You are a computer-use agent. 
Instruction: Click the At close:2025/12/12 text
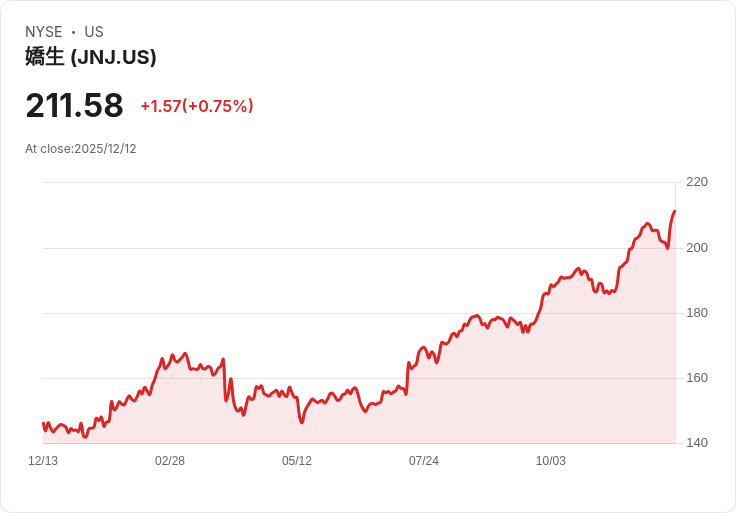pyautogui.click(x=81, y=149)
